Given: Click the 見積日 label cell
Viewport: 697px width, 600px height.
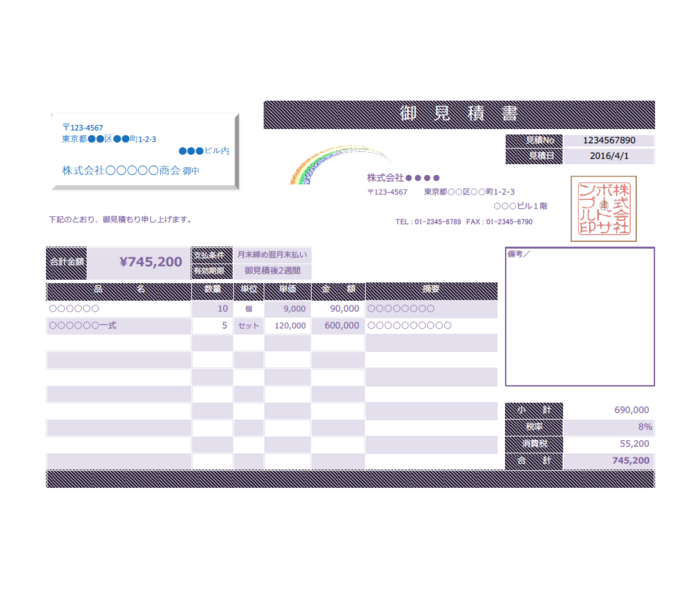Looking at the screenshot, I should point(534,156).
